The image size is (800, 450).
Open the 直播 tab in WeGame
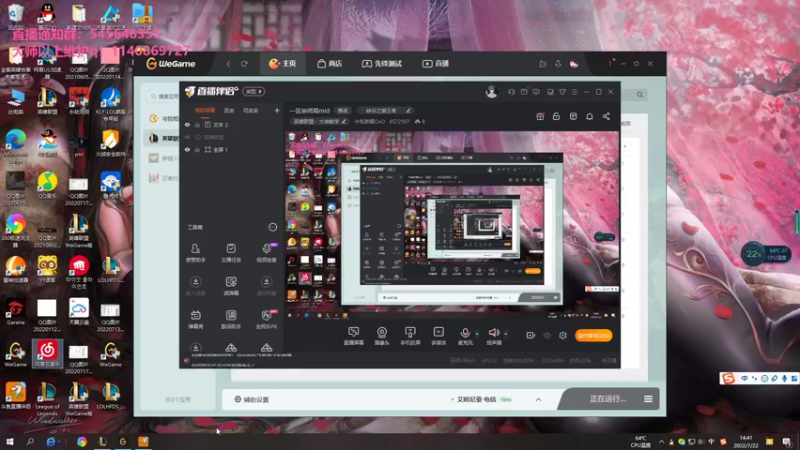(x=435, y=64)
